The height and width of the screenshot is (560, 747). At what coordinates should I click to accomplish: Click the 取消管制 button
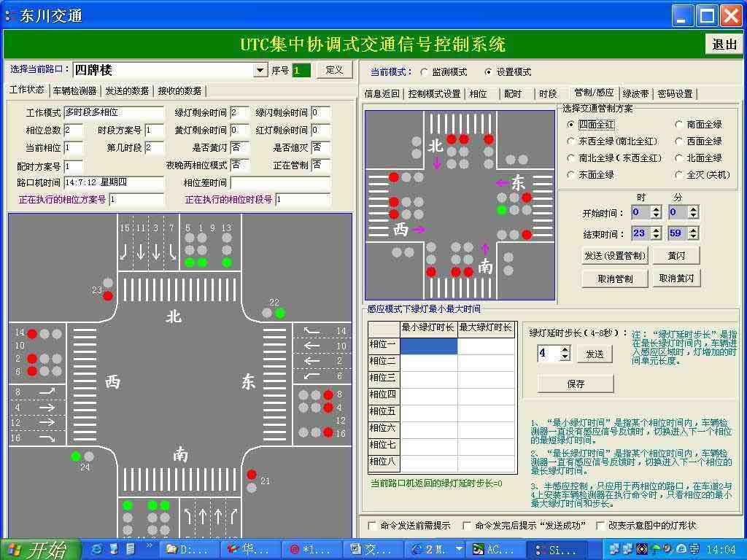point(614,279)
